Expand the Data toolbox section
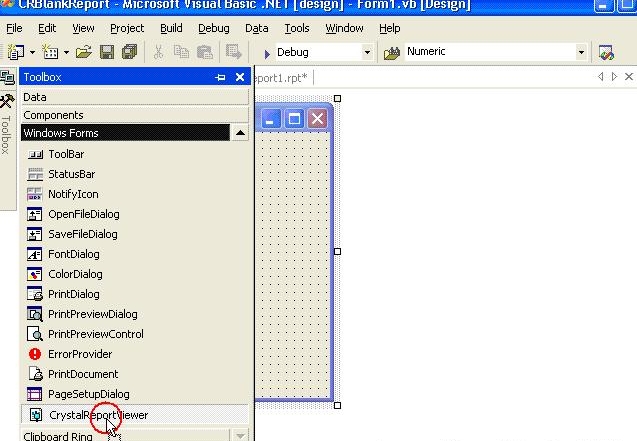This screenshot has height=441, width=637. [x=135, y=97]
